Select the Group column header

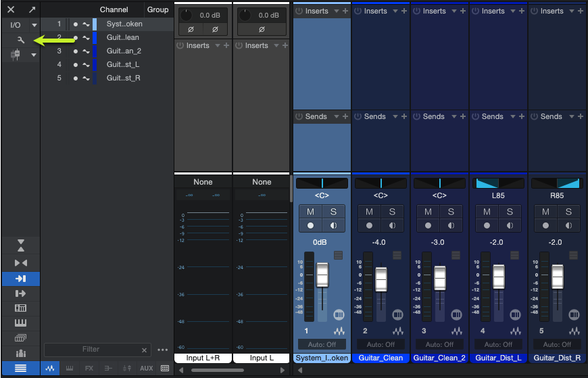coord(158,9)
